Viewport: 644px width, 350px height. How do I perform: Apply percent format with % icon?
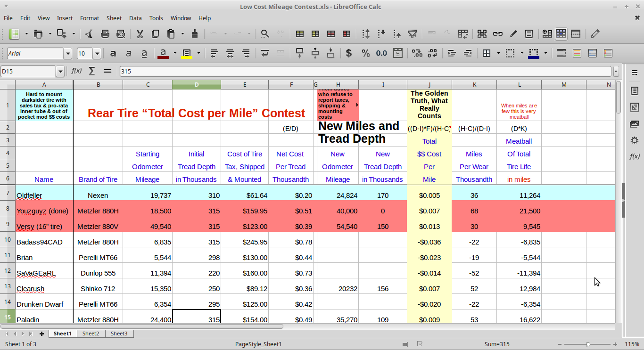point(365,53)
